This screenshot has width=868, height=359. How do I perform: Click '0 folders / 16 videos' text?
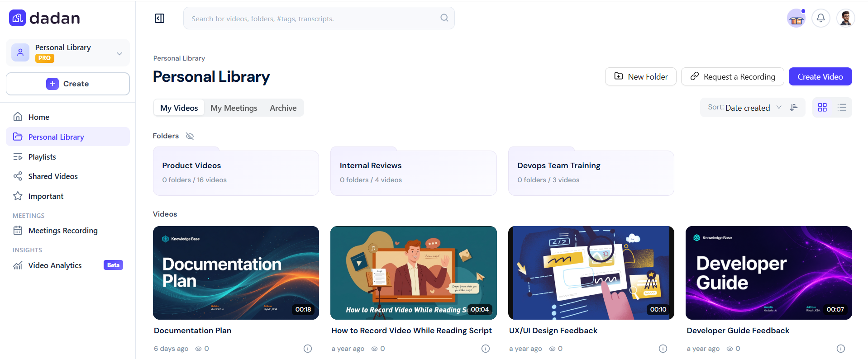click(195, 180)
